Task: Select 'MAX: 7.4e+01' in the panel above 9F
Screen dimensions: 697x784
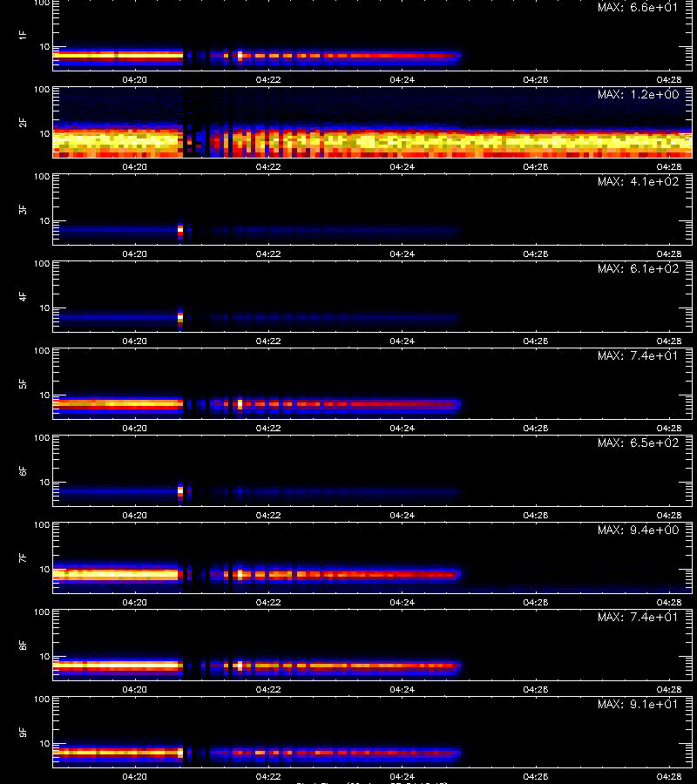Action: (638, 617)
